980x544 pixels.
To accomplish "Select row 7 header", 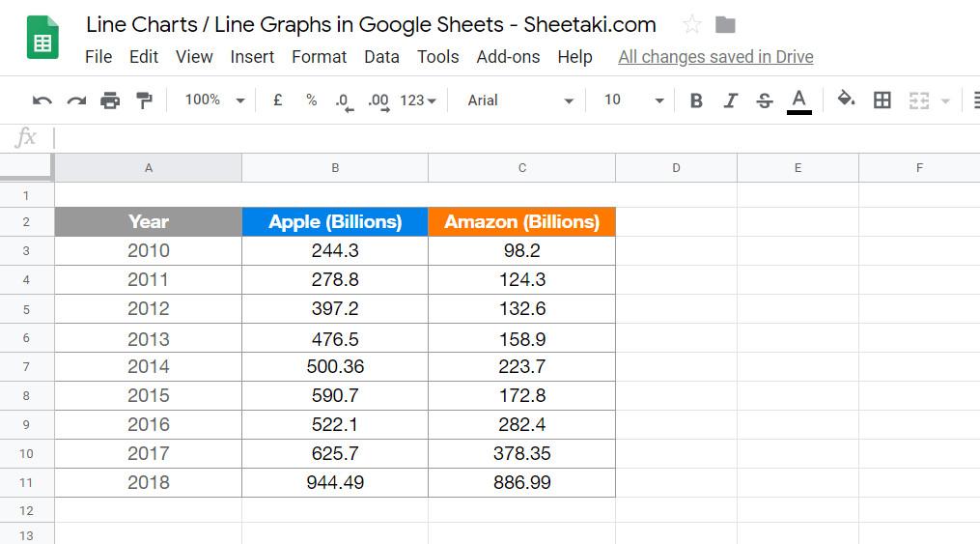I will (26, 367).
